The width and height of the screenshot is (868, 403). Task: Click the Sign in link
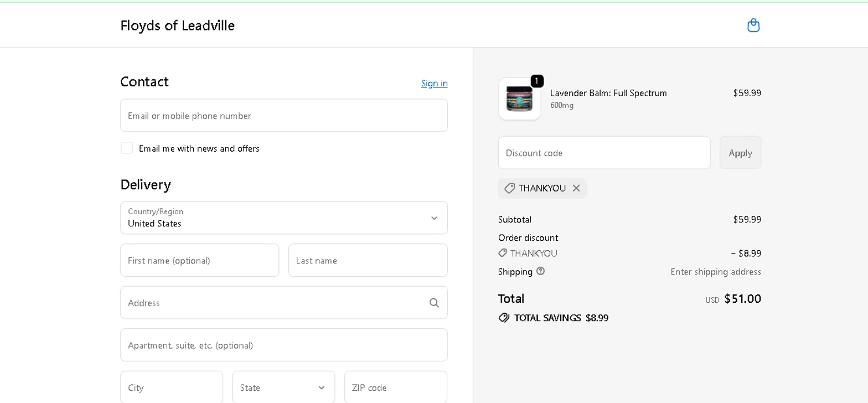coord(434,83)
